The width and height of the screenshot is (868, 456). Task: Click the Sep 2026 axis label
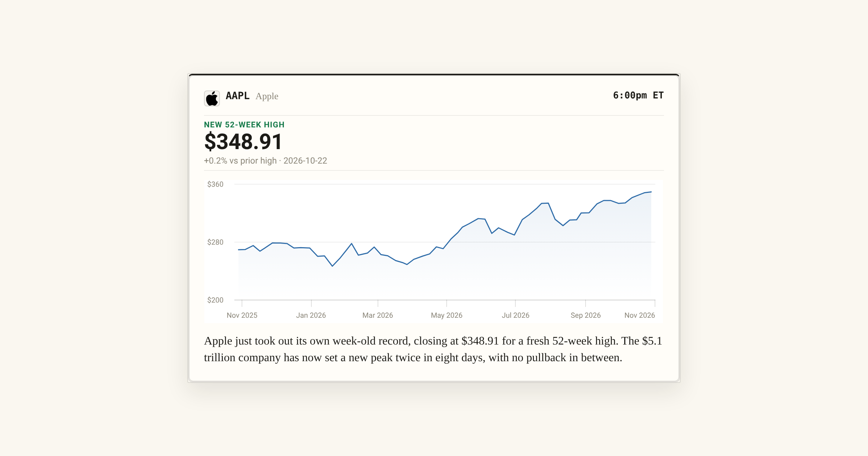pos(586,315)
